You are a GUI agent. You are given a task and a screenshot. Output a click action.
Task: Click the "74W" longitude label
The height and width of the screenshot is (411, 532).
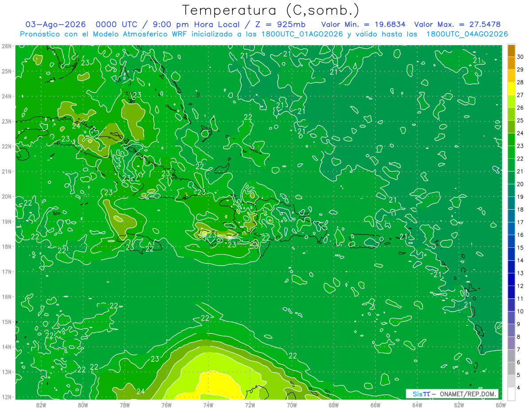(x=208, y=405)
